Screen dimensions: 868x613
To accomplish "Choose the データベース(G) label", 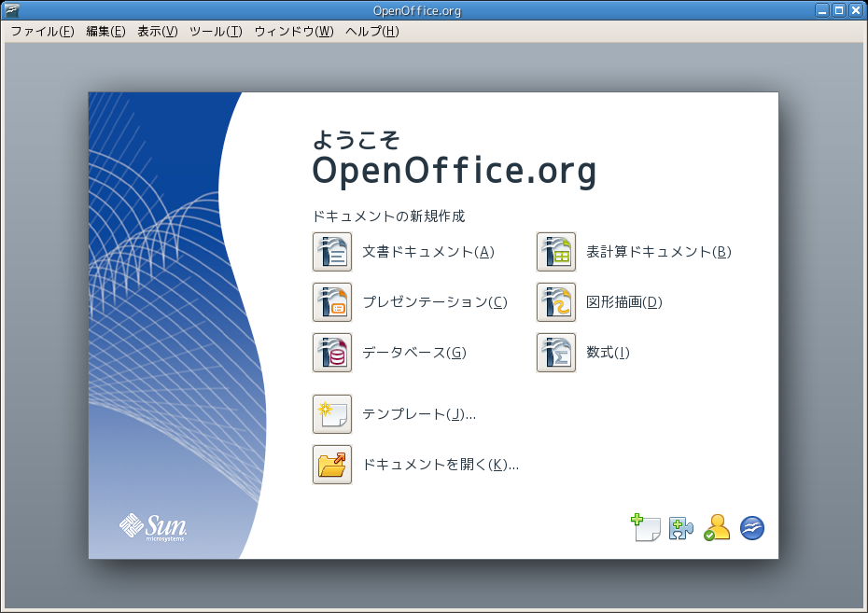I will [414, 353].
